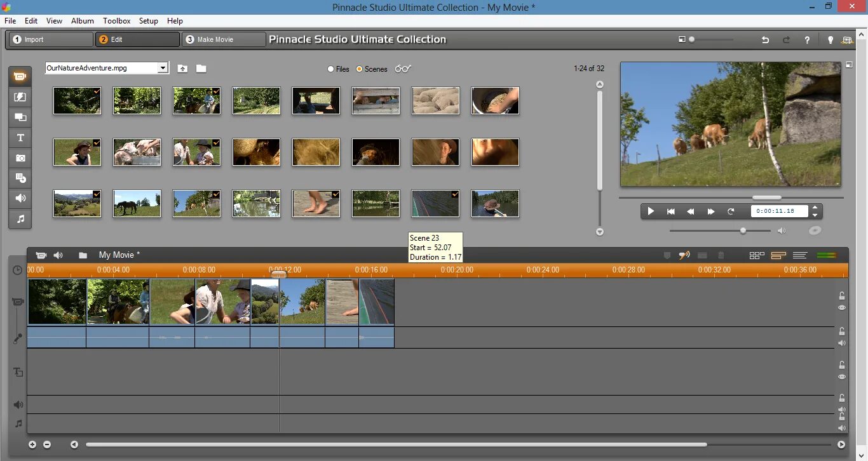Open the Transitions section in the sidebar
The height and width of the screenshot is (461, 868).
click(x=20, y=97)
